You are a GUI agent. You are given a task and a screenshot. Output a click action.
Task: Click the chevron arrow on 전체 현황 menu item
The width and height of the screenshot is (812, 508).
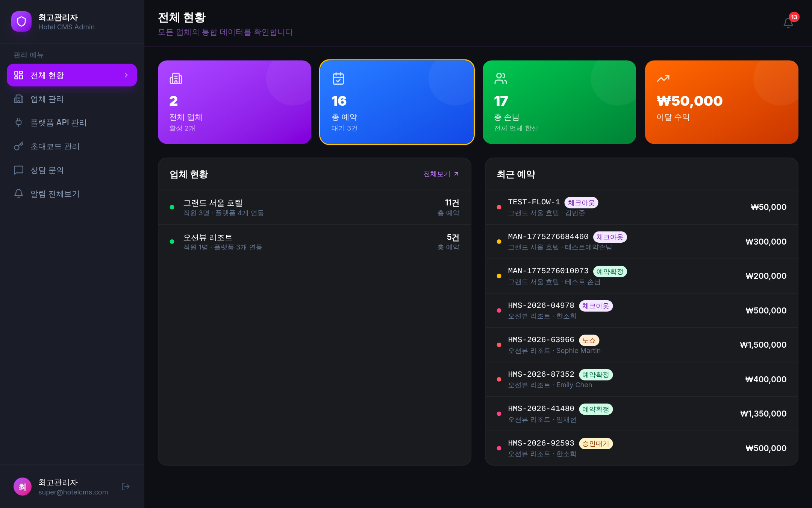click(x=126, y=75)
